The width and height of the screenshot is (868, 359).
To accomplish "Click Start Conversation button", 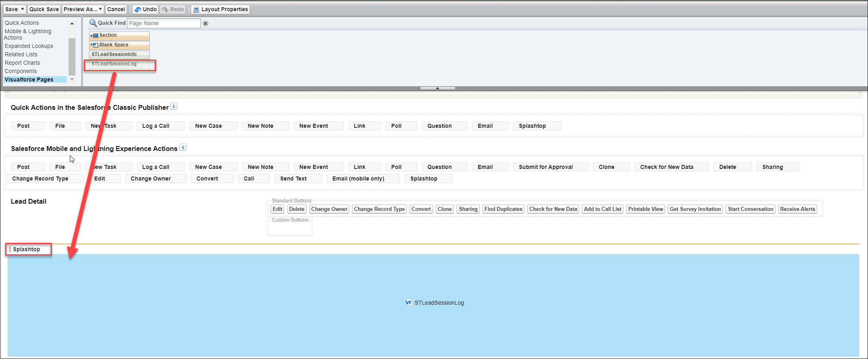I will click(750, 209).
